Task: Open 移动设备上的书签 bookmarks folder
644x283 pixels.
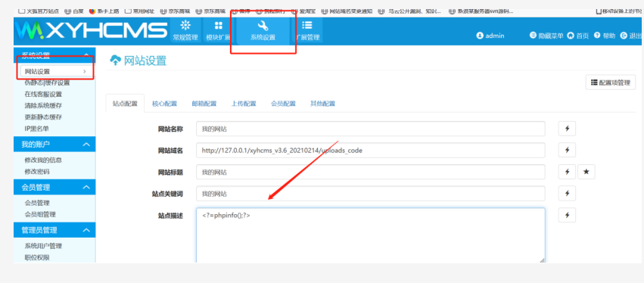Action: pos(620,11)
